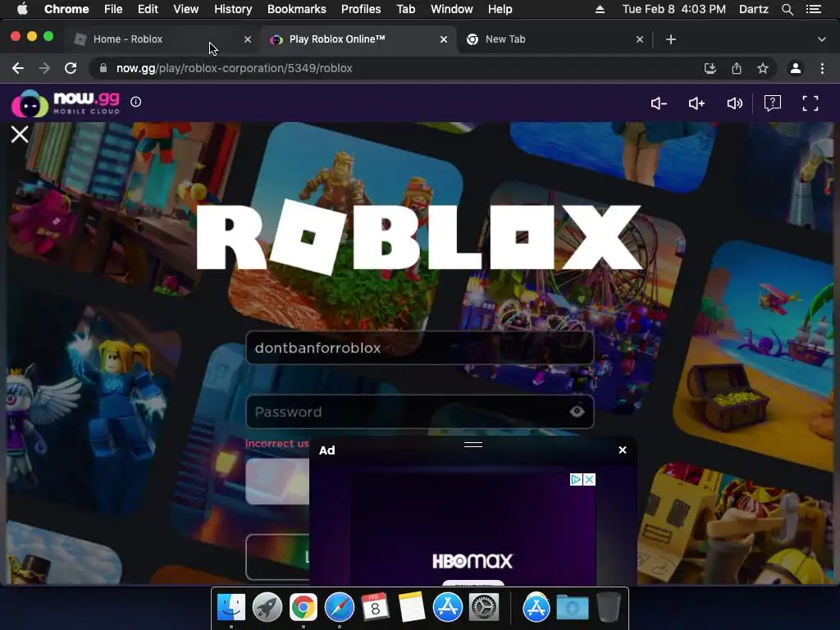Viewport: 840px width, 630px height.
Task: Open the Chrome profile avatar icon
Action: pyautogui.click(x=796, y=68)
